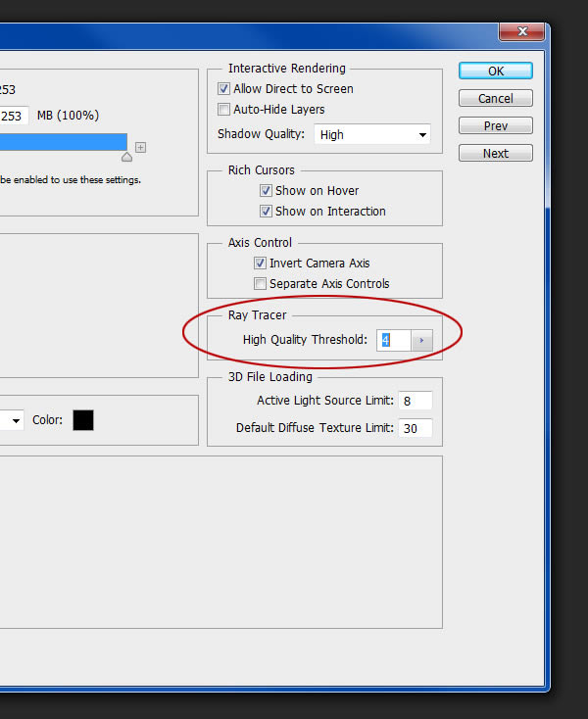This screenshot has width=588, height=719.
Task: Enable Auto-Hide Layers checkbox
Action: pos(223,109)
